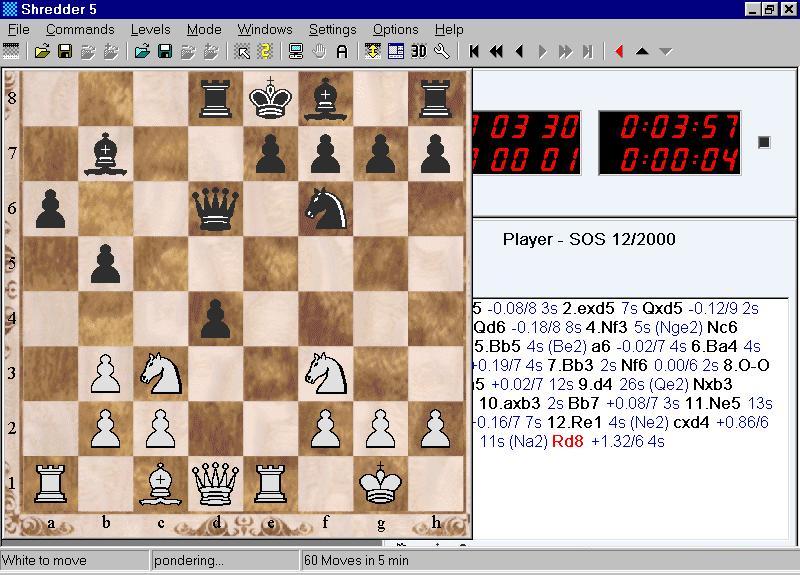
Task: Open the Levels menu
Action: 151,30
